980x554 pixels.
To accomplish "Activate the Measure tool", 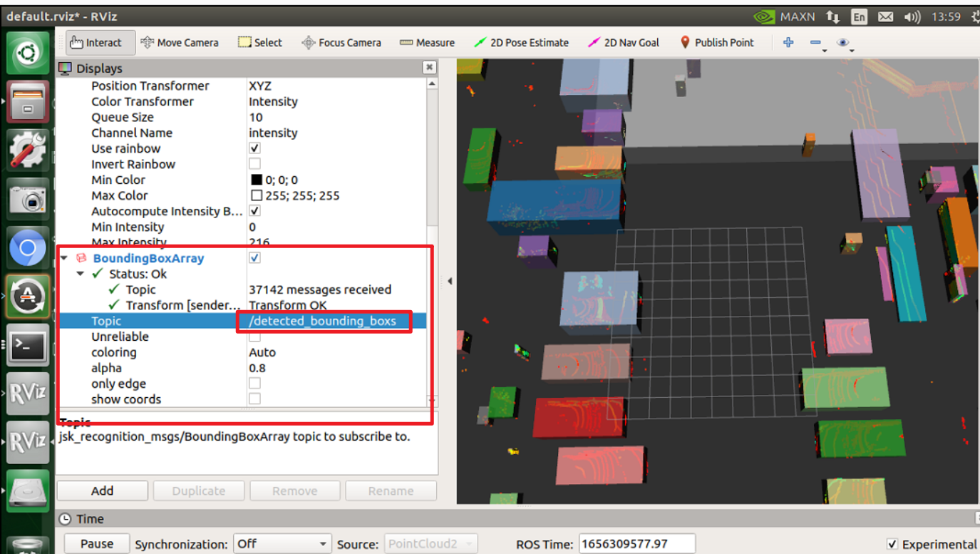I will point(426,42).
